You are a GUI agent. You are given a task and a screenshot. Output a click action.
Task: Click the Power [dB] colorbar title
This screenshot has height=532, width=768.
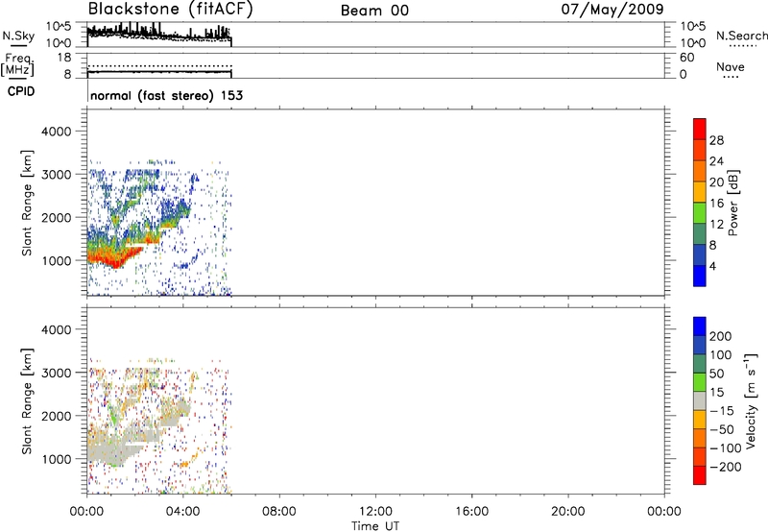[732, 203]
